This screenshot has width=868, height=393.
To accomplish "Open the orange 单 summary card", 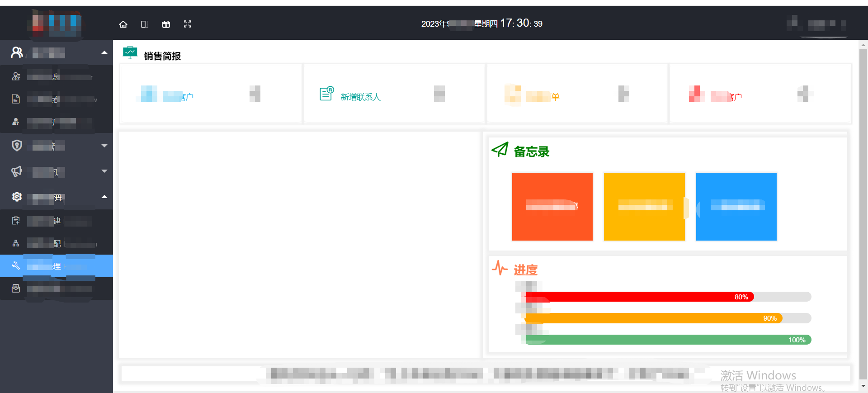I will 577,94.
